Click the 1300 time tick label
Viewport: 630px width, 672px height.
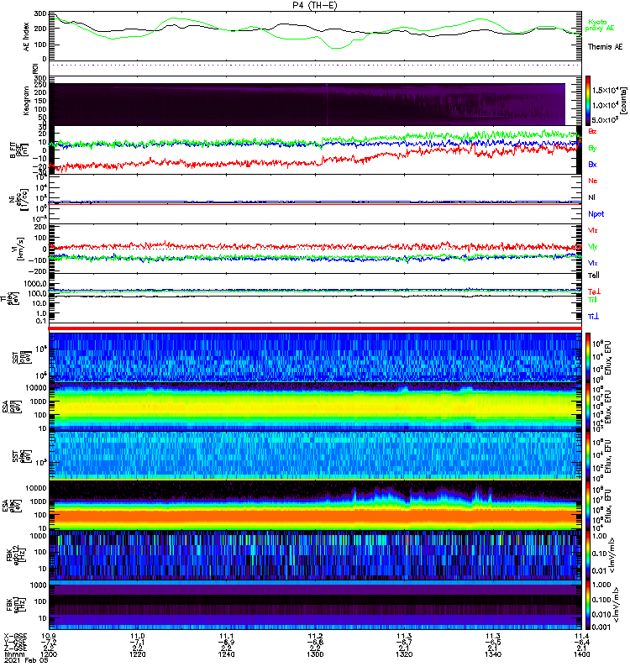[x=315, y=654]
